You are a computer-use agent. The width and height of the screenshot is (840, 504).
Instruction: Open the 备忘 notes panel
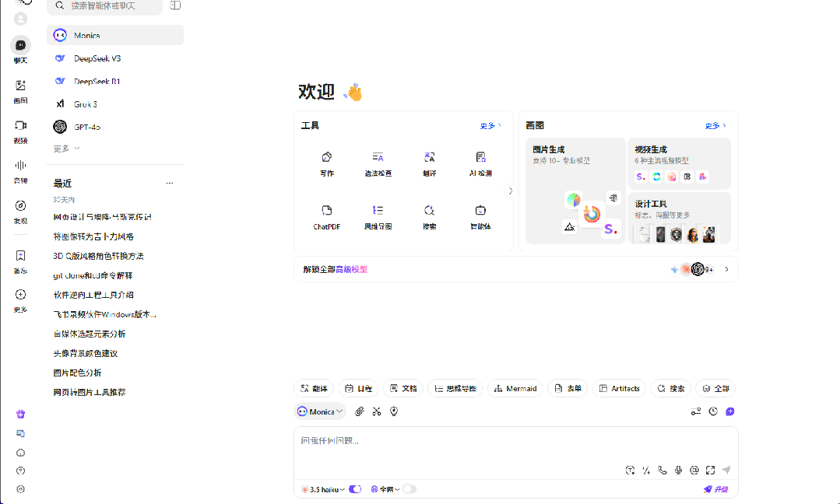(19, 259)
